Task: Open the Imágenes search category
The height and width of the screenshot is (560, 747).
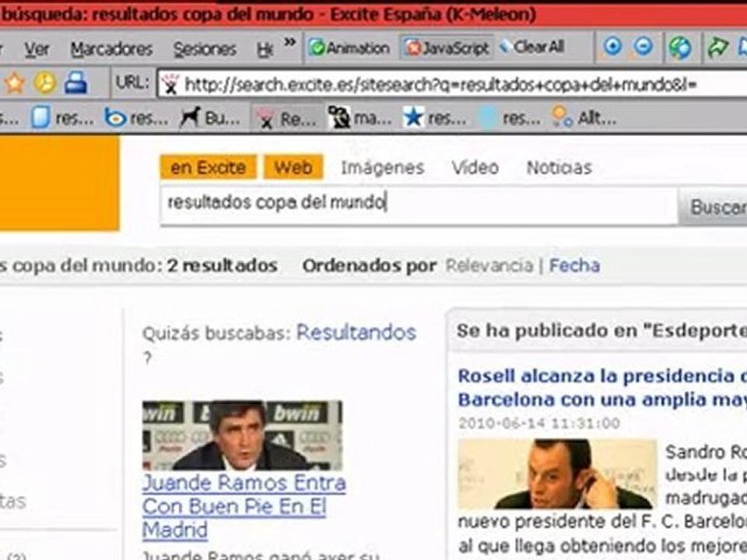Action: pos(383,168)
